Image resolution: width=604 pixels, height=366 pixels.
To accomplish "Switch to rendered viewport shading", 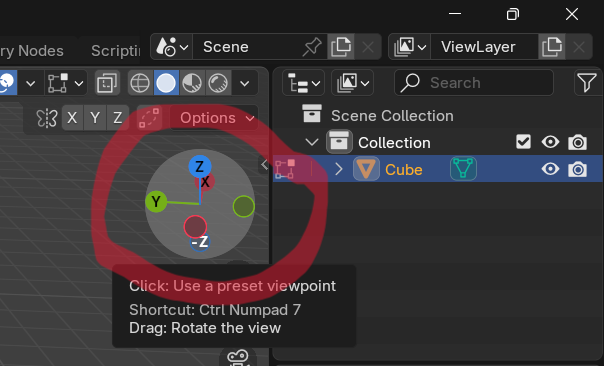I will pos(218,83).
